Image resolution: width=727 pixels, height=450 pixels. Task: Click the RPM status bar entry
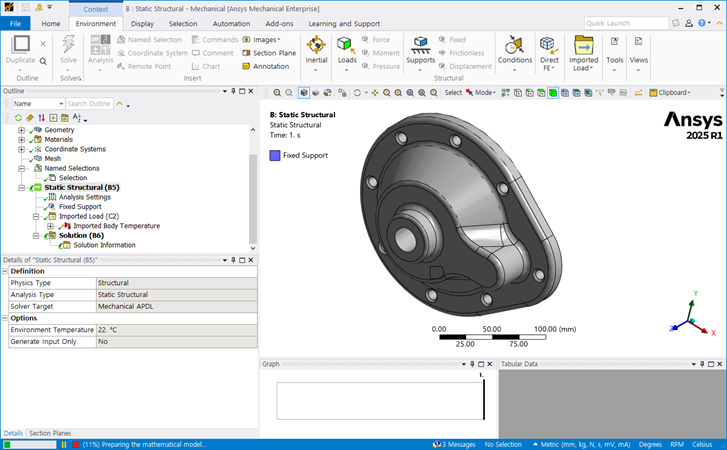pyautogui.click(x=677, y=444)
